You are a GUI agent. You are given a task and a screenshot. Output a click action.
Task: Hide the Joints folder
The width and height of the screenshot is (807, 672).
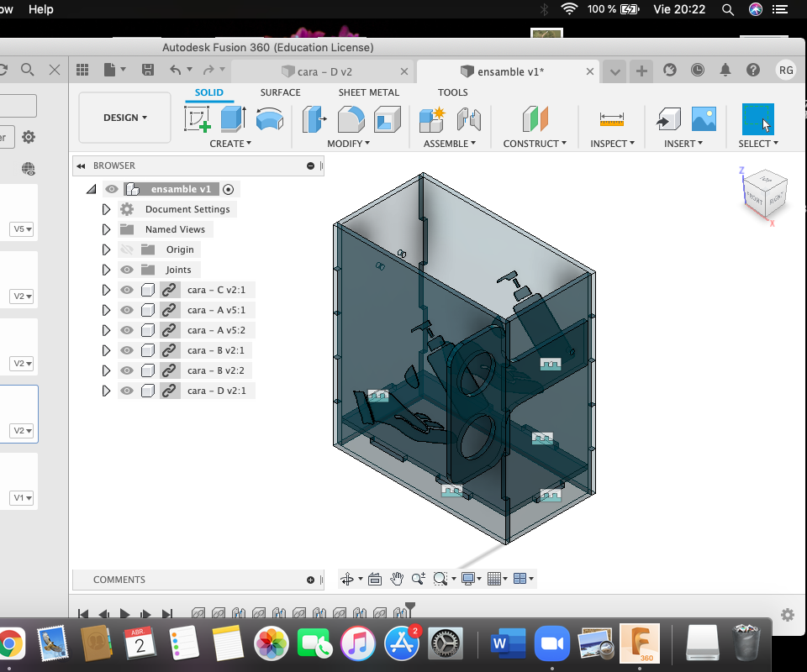[x=127, y=270]
